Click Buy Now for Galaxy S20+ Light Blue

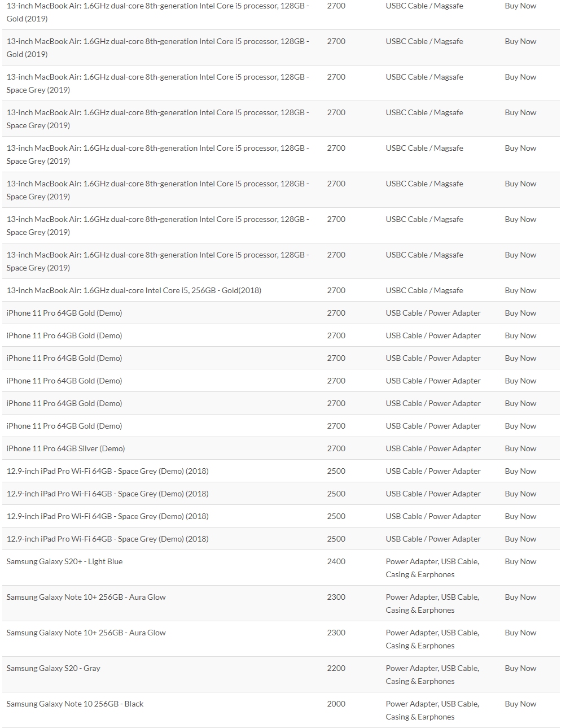(520, 561)
